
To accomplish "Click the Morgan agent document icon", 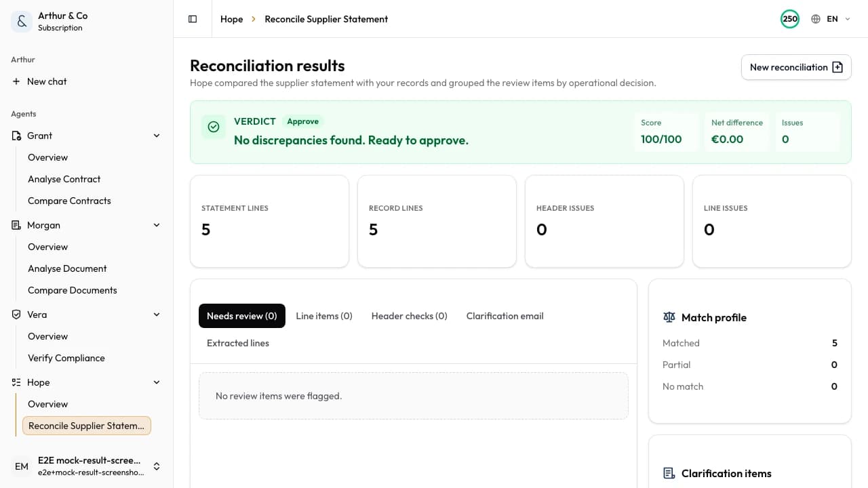I will pyautogui.click(x=16, y=225).
